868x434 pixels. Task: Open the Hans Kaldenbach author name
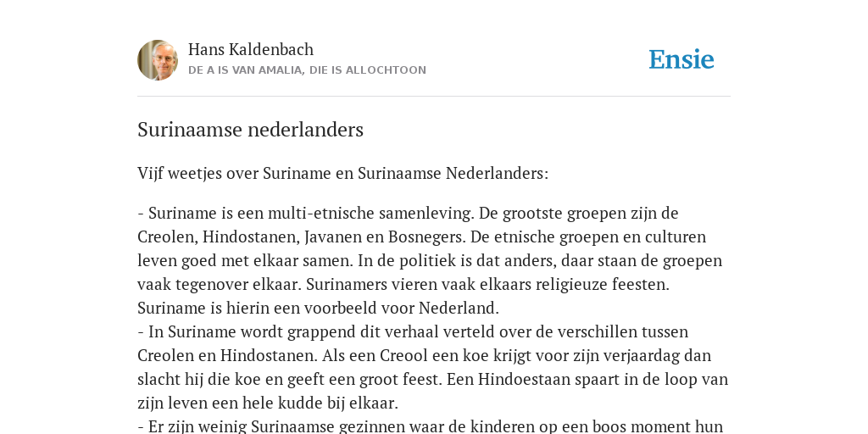[251, 49]
